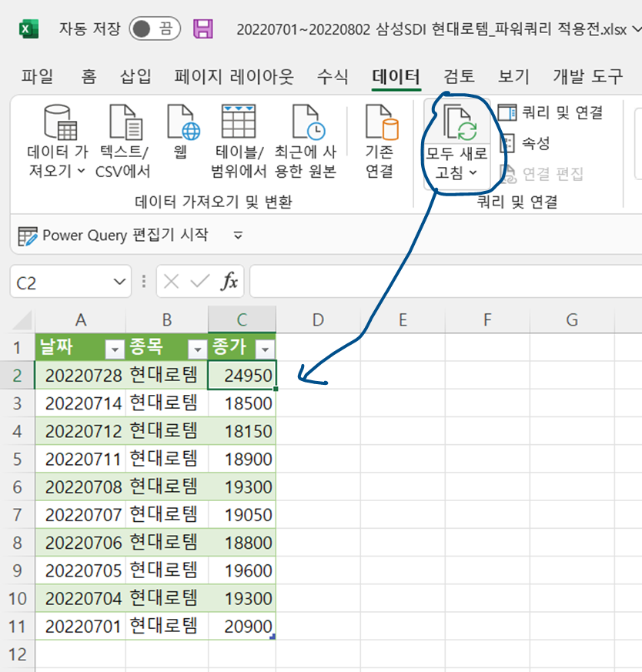Click into the formula bar field
This screenshot has height=672, width=642.
(446, 282)
